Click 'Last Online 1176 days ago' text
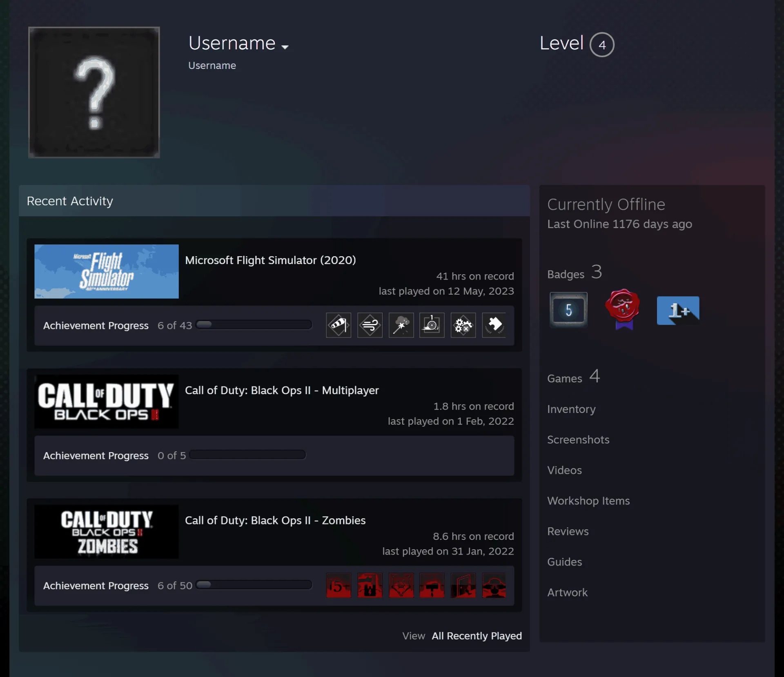784x677 pixels. (619, 224)
